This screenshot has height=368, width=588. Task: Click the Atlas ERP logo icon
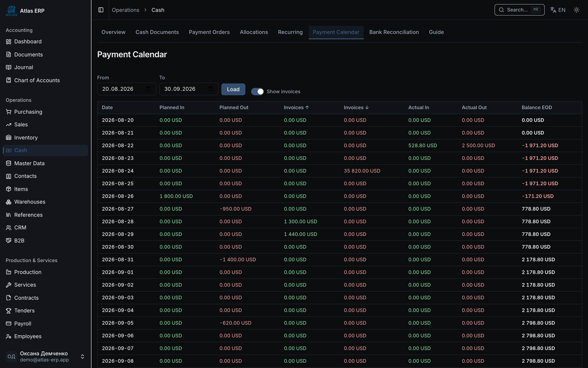click(x=11, y=11)
